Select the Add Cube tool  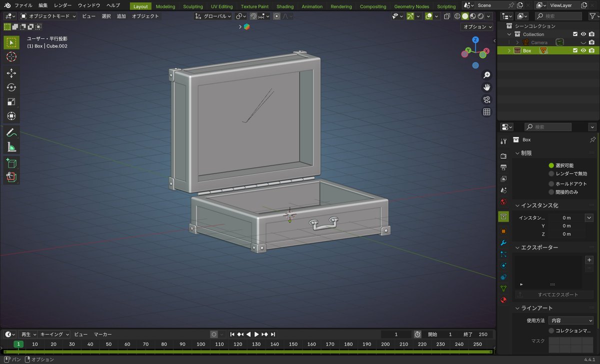tap(11, 163)
